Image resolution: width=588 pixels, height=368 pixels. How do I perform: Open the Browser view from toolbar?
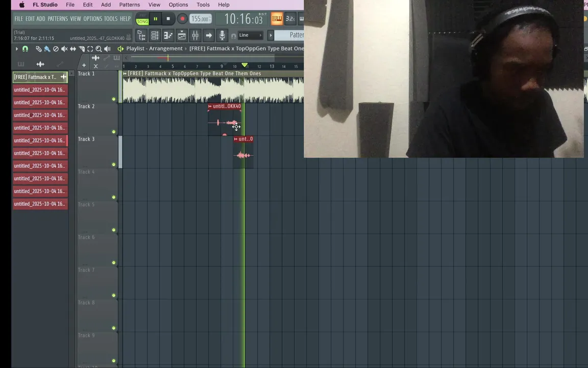pyautogui.click(x=141, y=35)
